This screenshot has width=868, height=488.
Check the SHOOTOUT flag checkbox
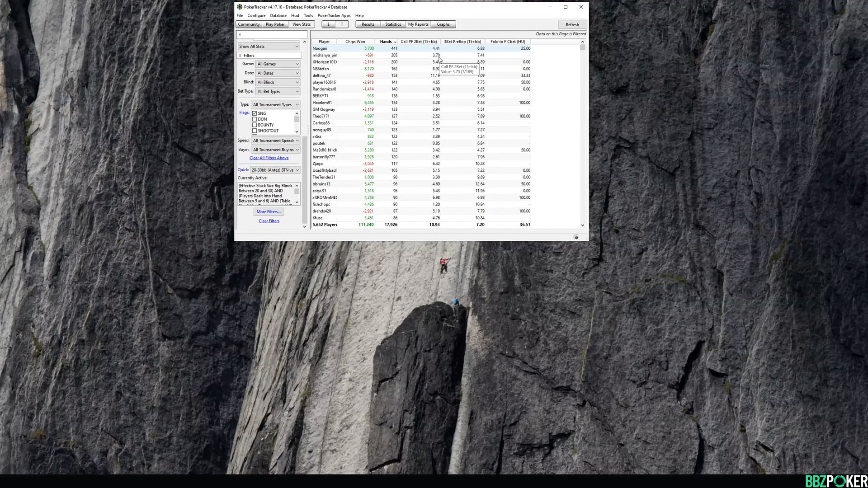pyautogui.click(x=255, y=131)
